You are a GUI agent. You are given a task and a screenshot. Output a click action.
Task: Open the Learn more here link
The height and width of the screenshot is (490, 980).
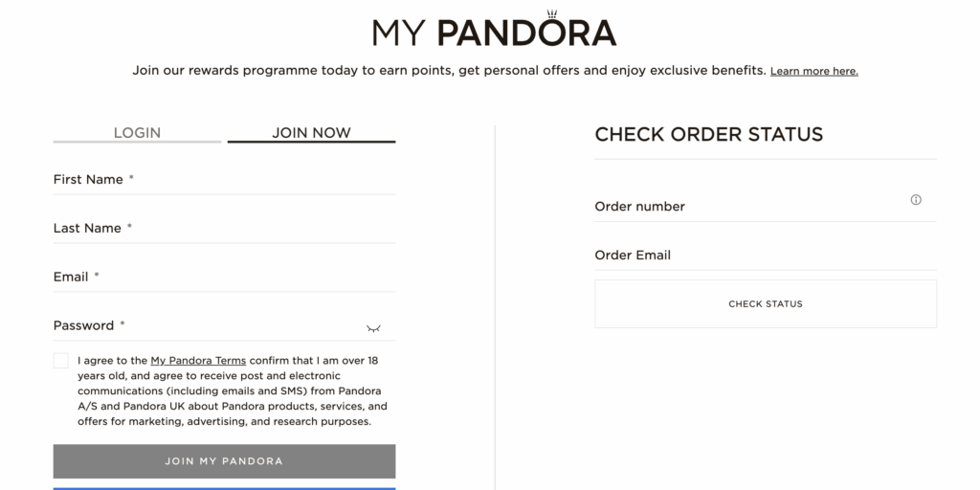point(813,71)
